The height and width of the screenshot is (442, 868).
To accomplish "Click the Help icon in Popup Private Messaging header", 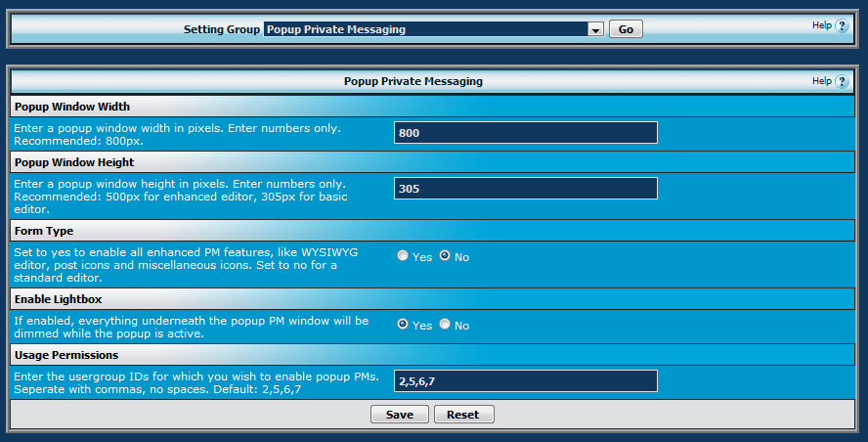I will tap(842, 82).
